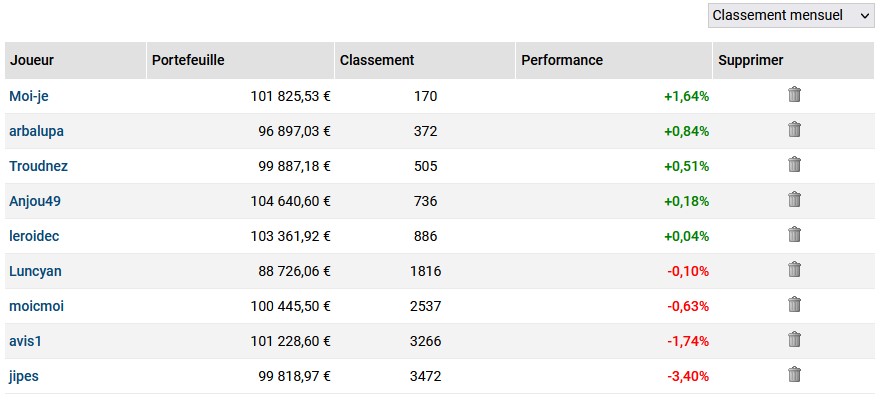Click the Joueur column header
Screen dimensions: 881x400
pos(32,60)
